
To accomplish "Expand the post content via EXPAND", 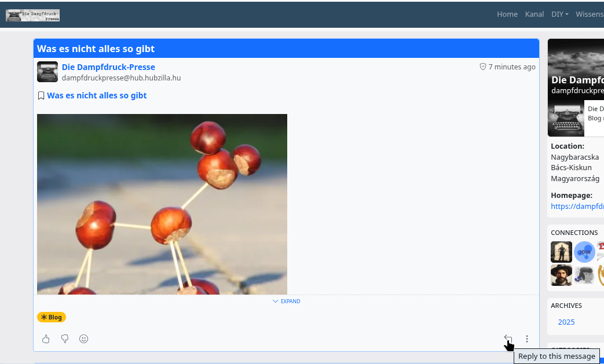I will tap(286, 302).
